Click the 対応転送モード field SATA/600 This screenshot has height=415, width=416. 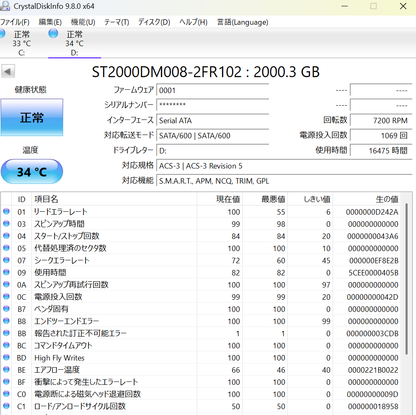[x=212, y=136]
